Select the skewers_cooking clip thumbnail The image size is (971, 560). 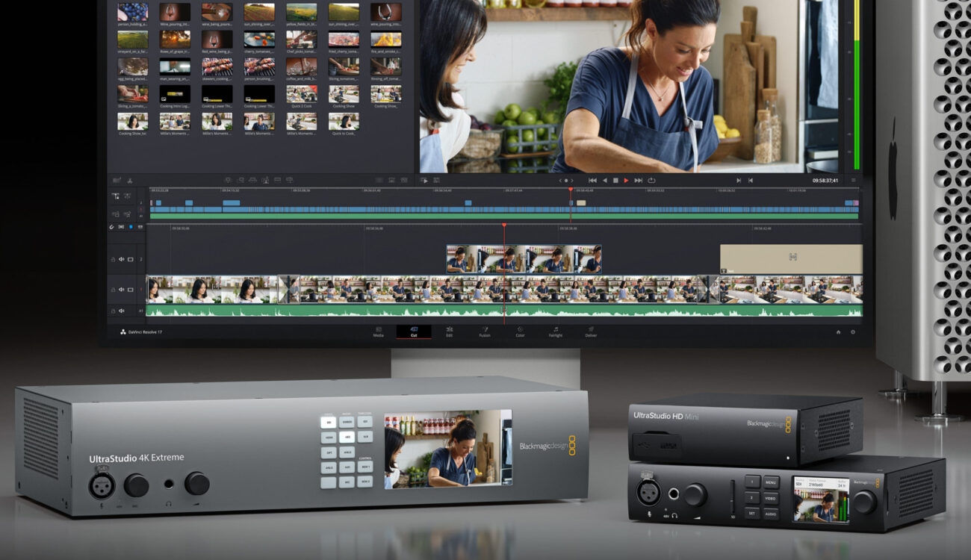click(217, 66)
